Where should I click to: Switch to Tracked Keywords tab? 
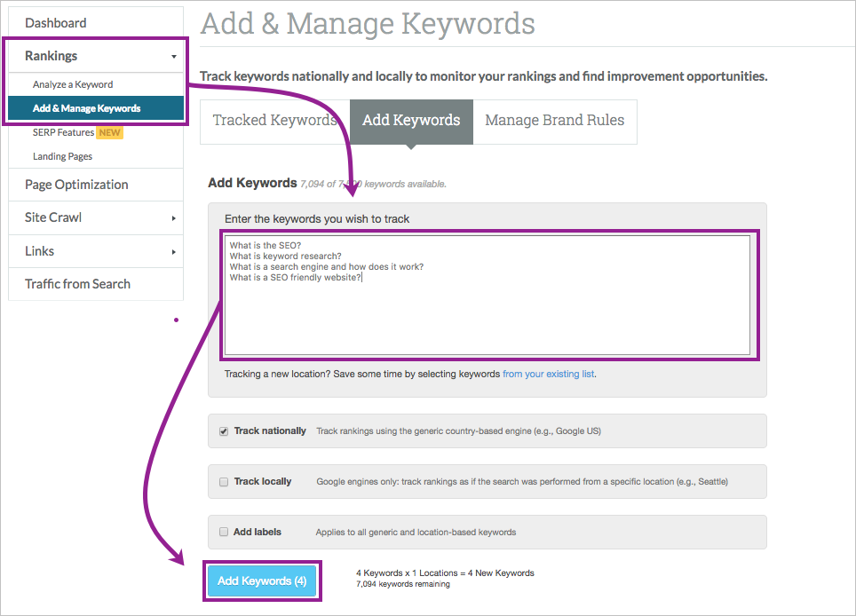coord(274,120)
